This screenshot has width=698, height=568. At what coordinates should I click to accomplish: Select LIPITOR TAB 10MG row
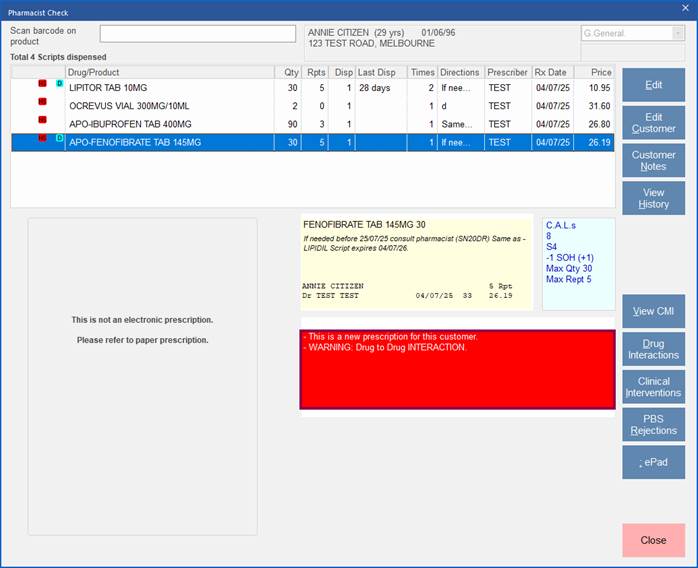[x=312, y=88]
